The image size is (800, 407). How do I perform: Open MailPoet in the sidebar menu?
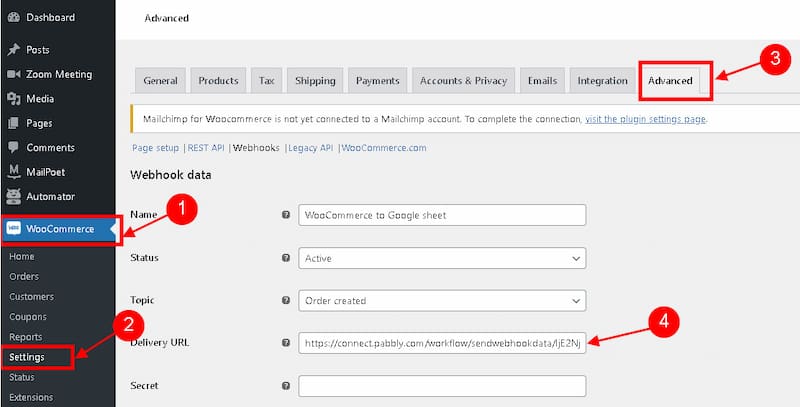[46, 172]
